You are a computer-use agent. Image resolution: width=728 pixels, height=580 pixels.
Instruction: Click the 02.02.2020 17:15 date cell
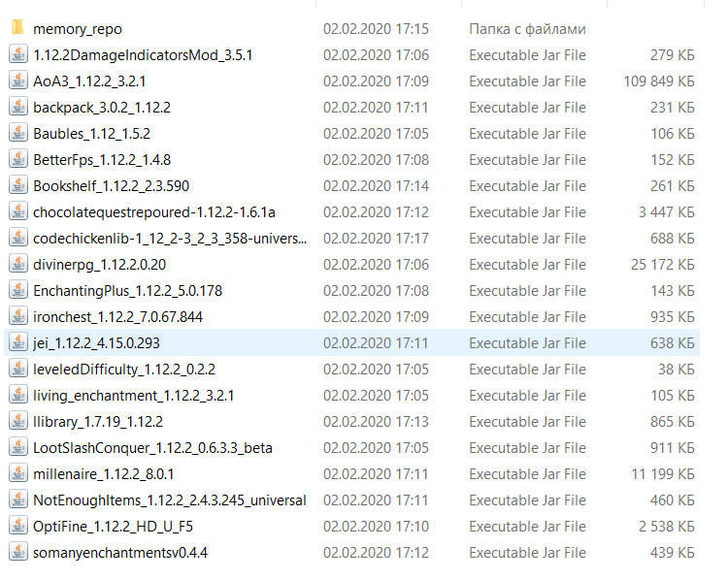click(376, 29)
